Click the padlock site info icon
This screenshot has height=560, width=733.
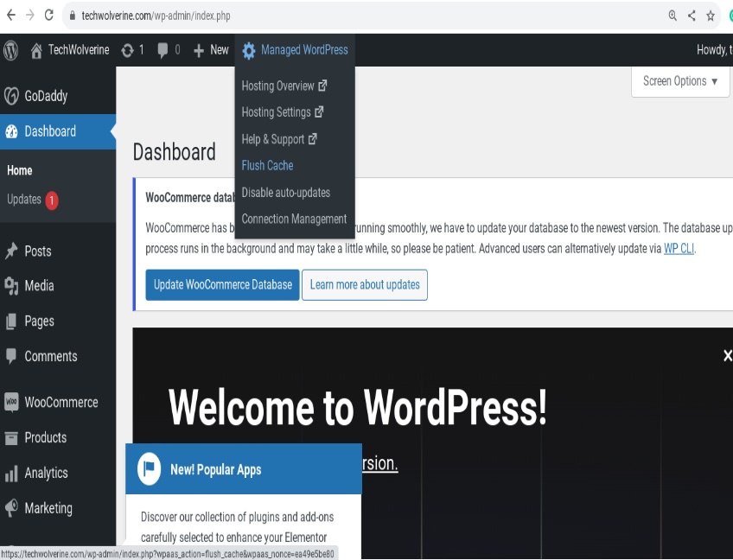click(x=72, y=16)
